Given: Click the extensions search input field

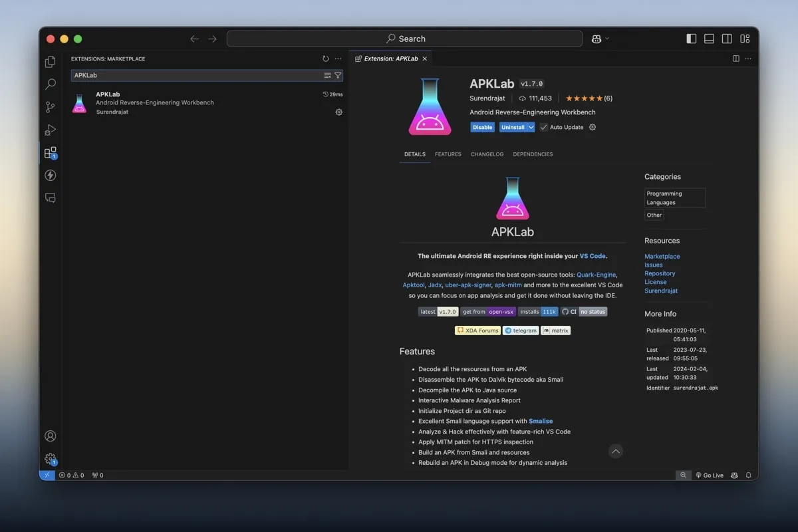Looking at the screenshot, I should pyautogui.click(x=196, y=76).
